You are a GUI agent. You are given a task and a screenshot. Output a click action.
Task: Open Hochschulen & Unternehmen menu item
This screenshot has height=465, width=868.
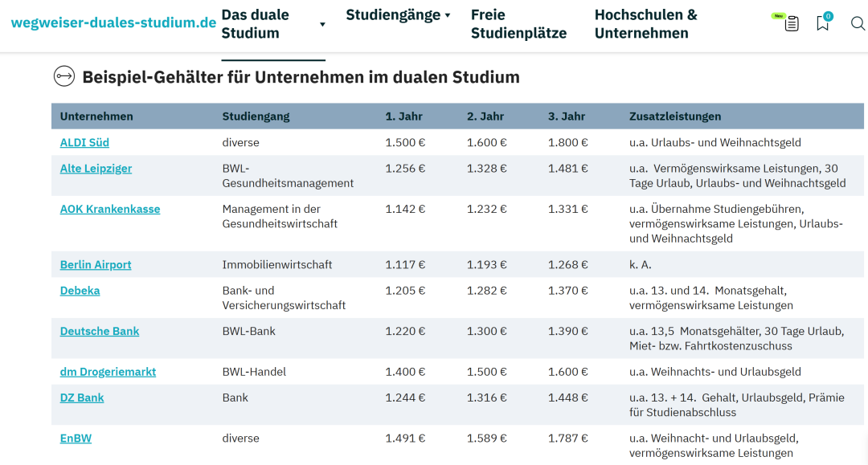click(645, 24)
